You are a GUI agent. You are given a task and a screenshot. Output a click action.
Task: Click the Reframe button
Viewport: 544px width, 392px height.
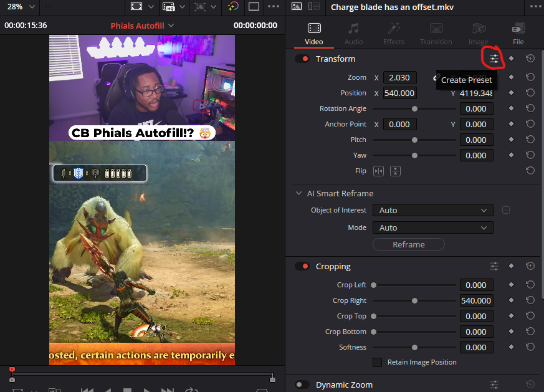pos(409,244)
